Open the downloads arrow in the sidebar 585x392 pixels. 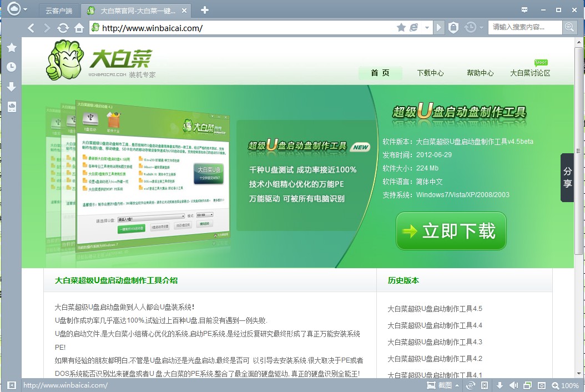[x=11, y=87]
